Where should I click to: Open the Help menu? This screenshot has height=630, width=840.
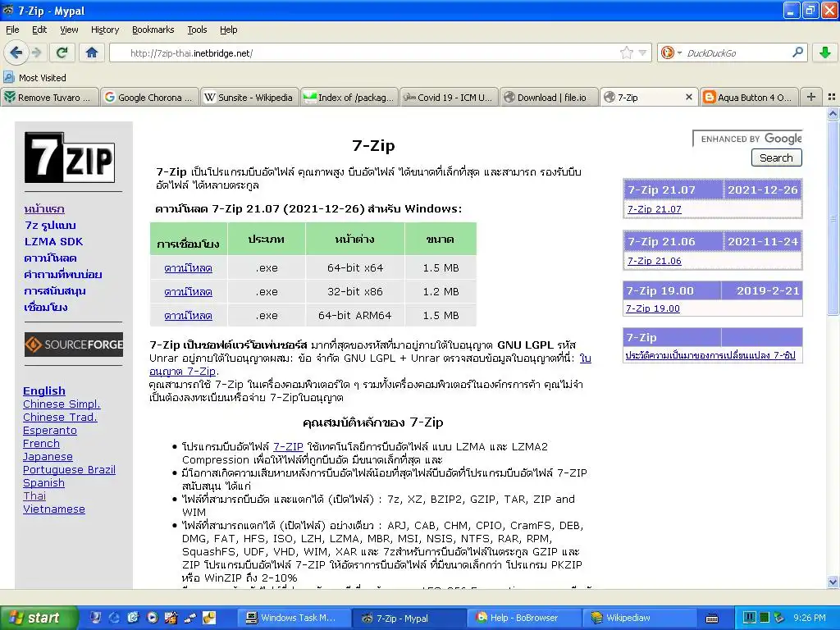228,30
